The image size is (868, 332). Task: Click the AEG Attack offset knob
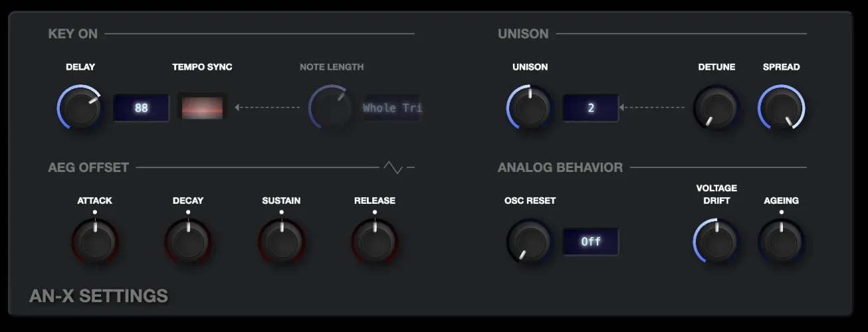coord(95,241)
